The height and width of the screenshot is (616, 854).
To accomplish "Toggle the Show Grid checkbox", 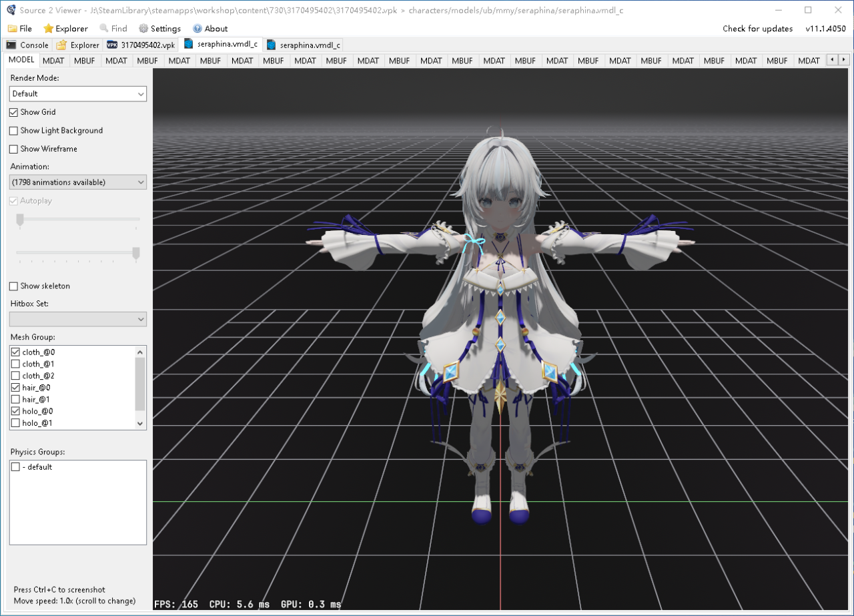I will 13,112.
